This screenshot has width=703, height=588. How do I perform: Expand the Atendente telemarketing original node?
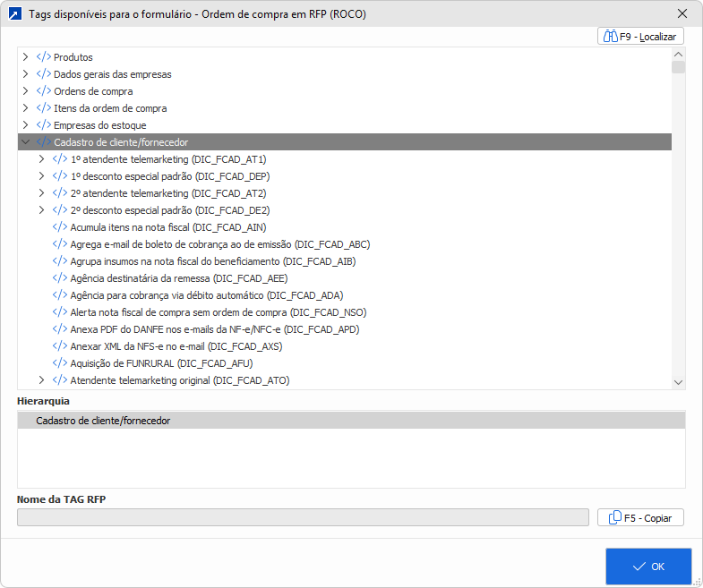point(42,380)
